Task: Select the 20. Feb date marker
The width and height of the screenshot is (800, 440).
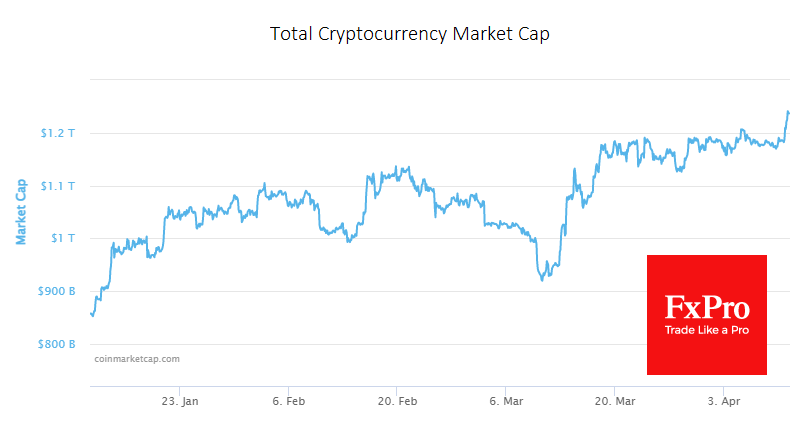Action: 397,401
